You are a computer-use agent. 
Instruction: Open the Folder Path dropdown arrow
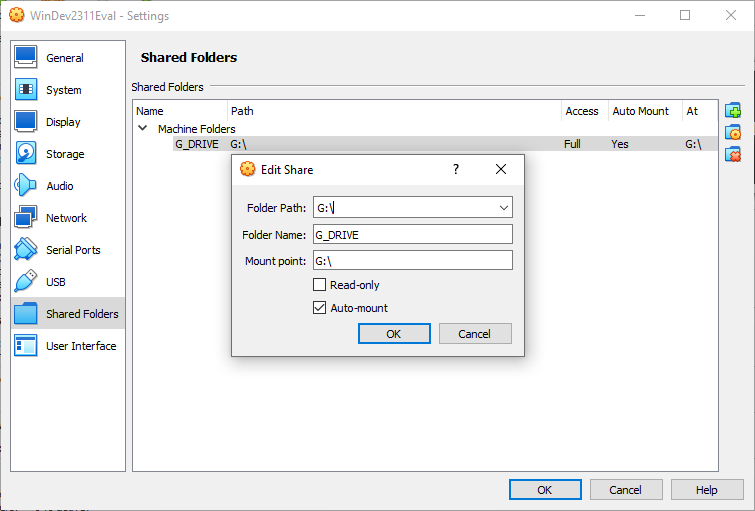coord(503,208)
